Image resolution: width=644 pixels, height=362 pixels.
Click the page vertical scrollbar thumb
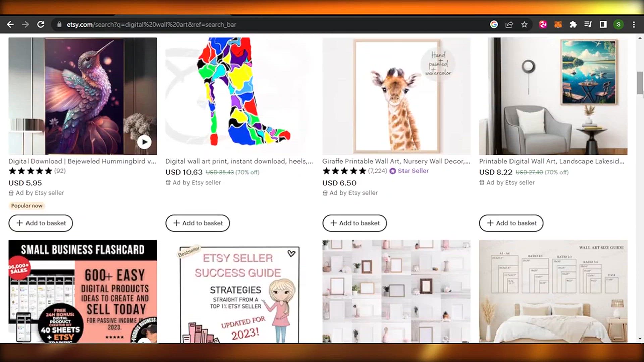click(x=640, y=83)
